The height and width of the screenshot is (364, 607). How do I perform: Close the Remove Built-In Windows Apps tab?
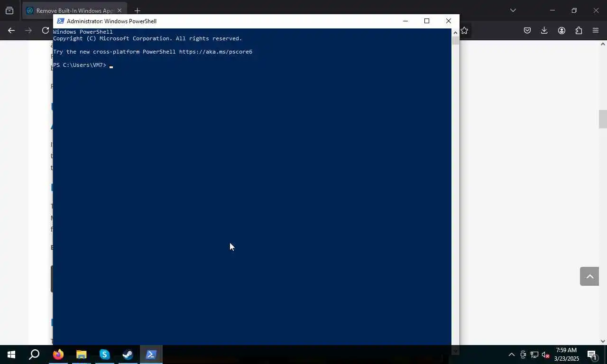tap(120, 10)
